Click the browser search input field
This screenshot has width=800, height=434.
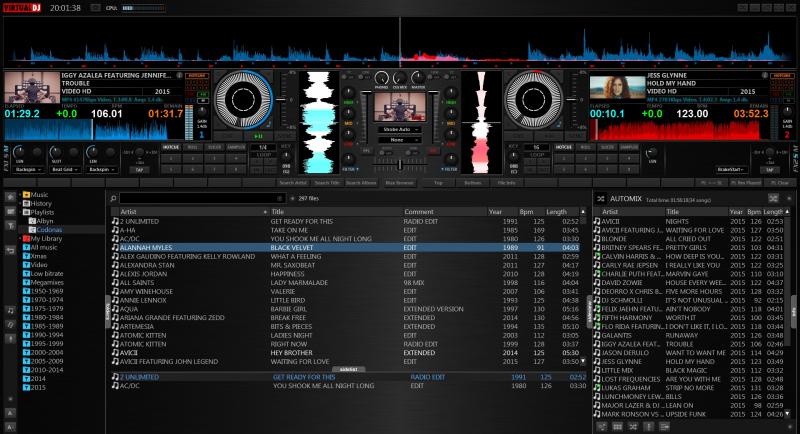pos(202,198)
